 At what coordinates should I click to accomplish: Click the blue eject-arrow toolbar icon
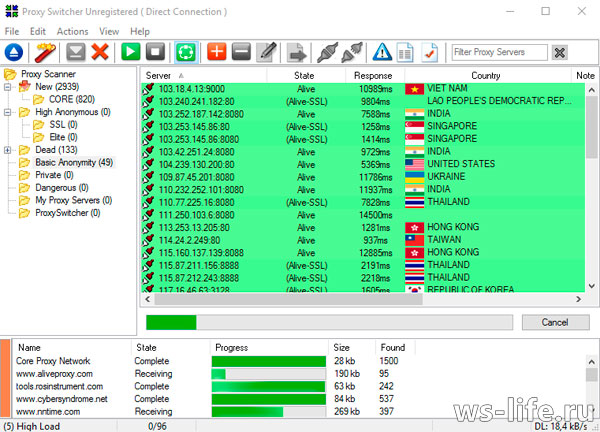pyautogui.click(x=14, y=52)
